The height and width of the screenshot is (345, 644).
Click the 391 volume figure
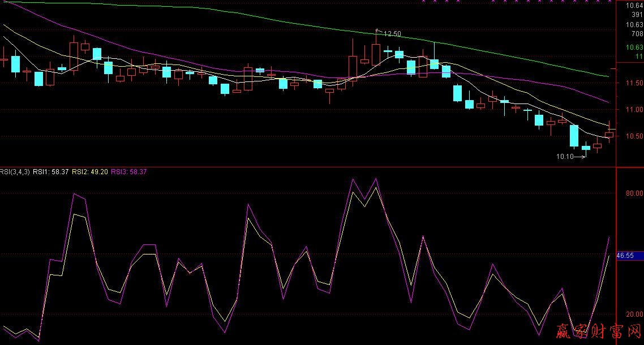(637, 15)
